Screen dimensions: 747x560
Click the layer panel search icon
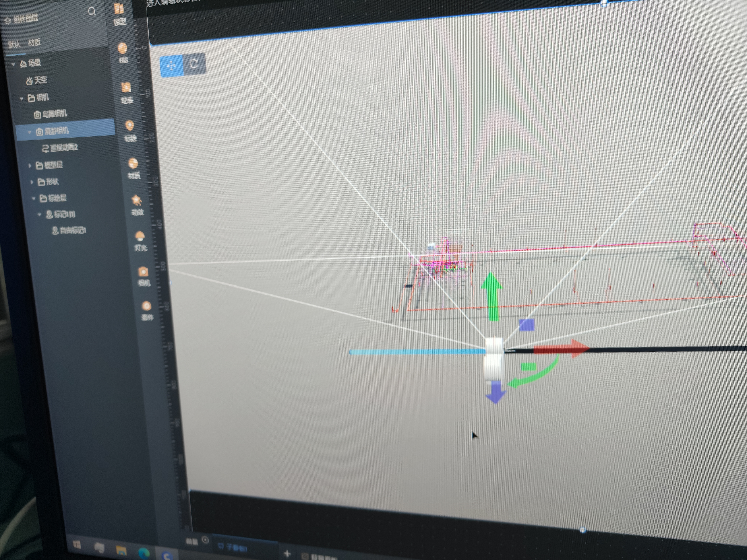tap(92, 11)
